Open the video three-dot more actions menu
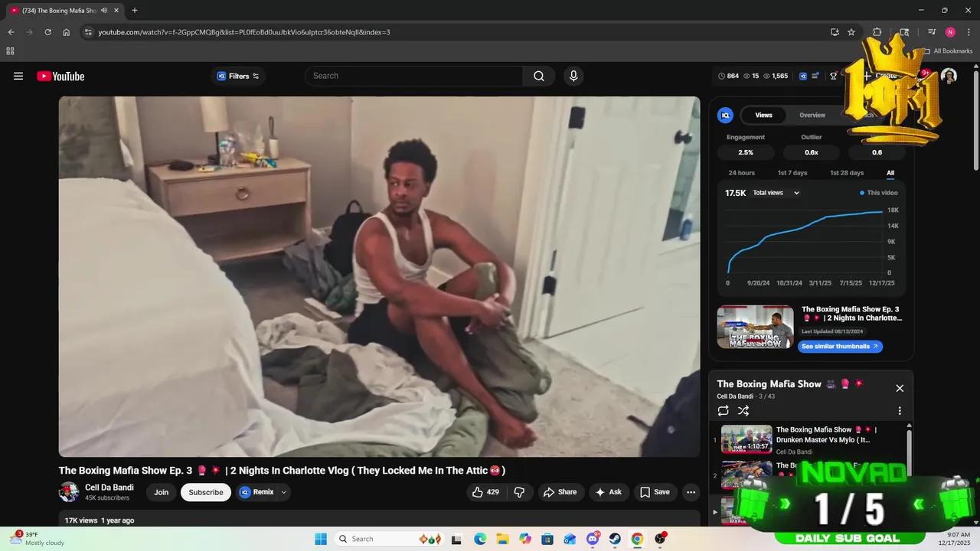The height and width of the screenshot is (551, 980). (x=691, y=492)
